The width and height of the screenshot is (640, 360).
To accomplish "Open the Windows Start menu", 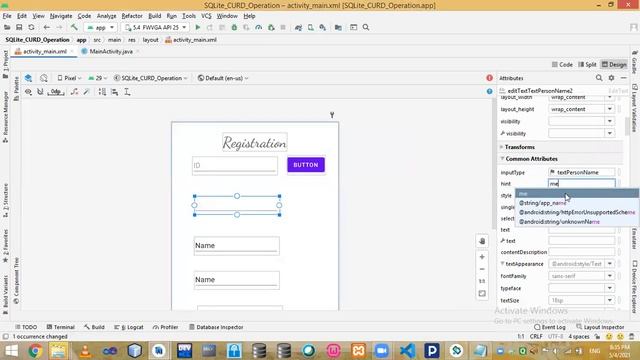I will 11,351.
